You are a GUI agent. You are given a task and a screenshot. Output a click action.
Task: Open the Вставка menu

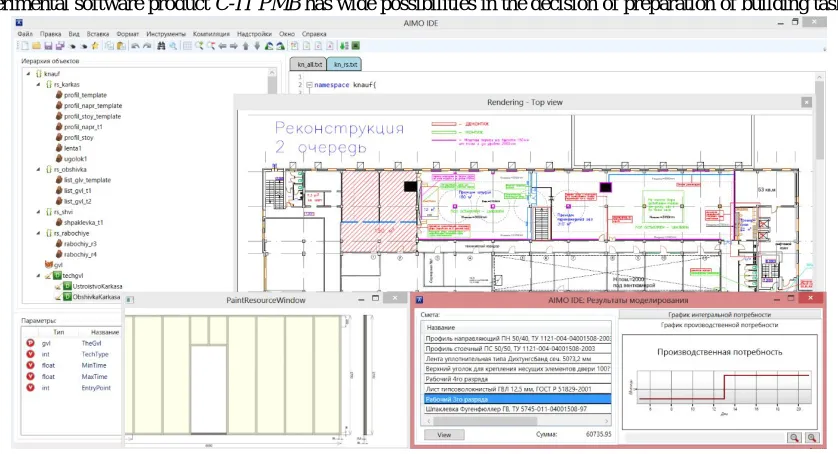pos(97,34)
